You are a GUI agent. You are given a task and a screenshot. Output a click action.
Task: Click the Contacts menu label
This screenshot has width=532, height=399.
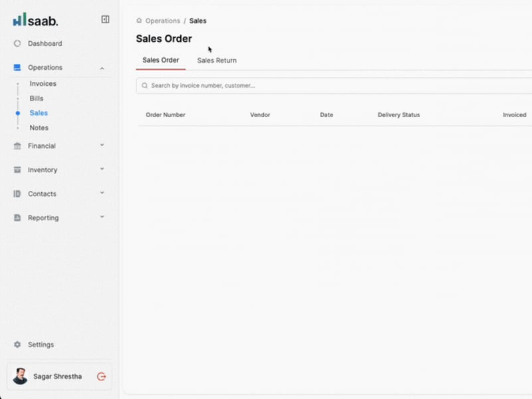42,194
